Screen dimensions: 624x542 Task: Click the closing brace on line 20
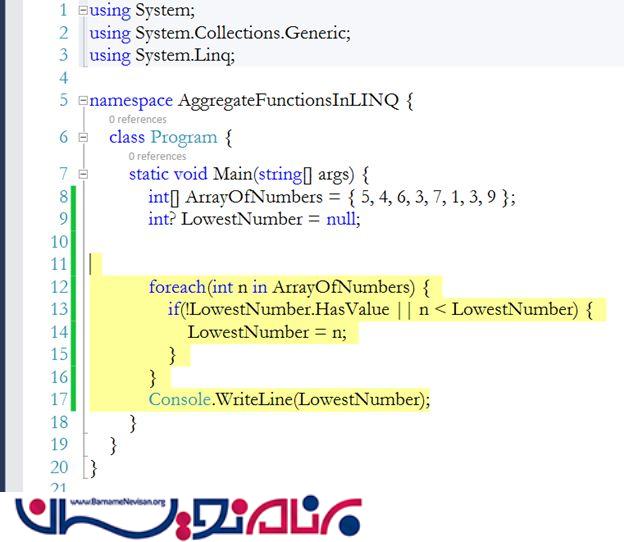point(94,468)
